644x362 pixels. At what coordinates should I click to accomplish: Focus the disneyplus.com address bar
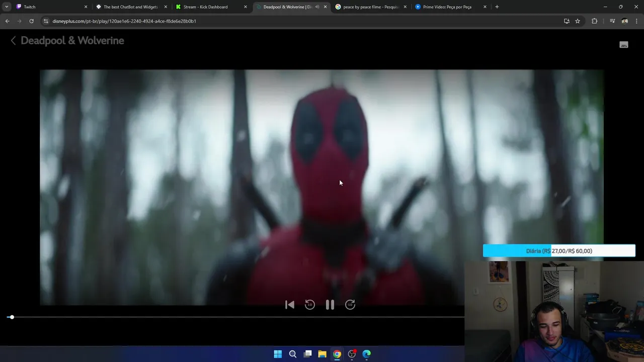click(x=302, y=21)
